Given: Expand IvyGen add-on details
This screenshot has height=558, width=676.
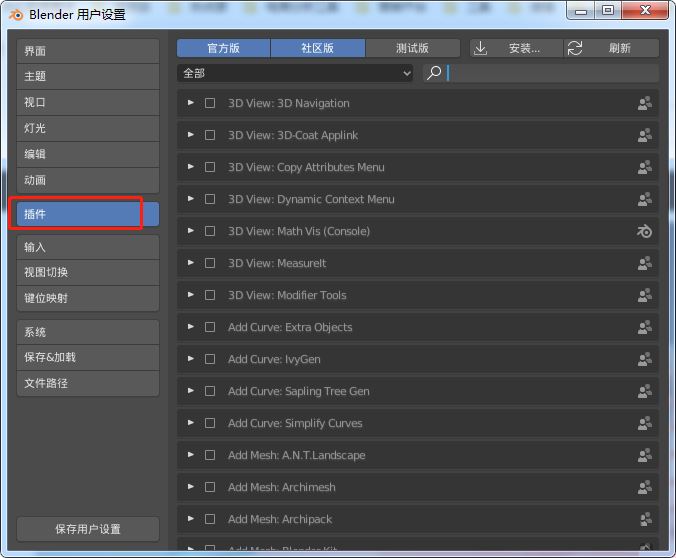Looking at the screenshot, I should (191, 359).
